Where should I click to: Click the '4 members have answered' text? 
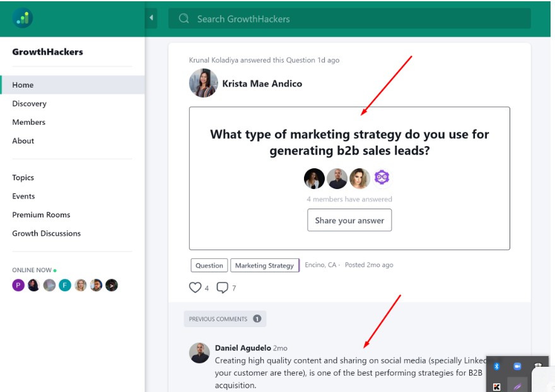coord(349,199)
